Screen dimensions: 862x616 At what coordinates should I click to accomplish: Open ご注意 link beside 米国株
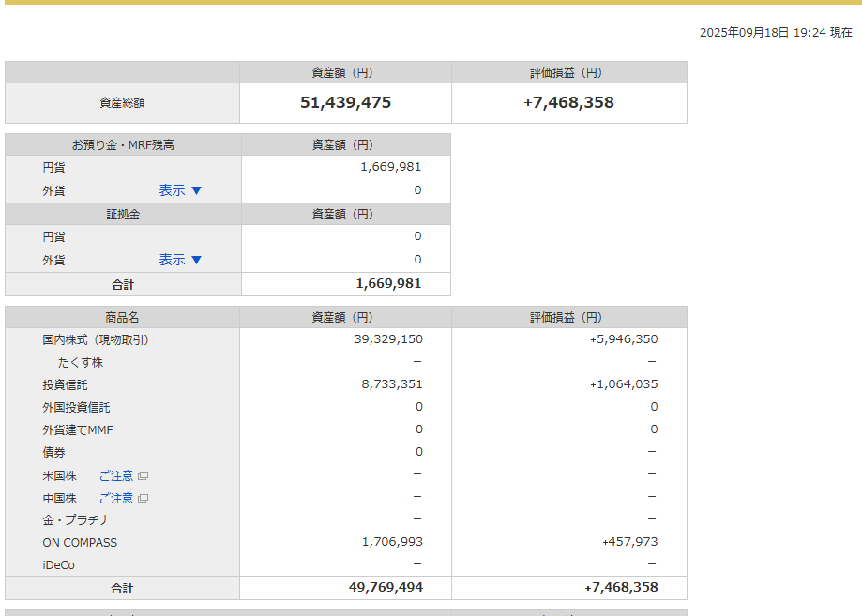(x=116, y=476)
